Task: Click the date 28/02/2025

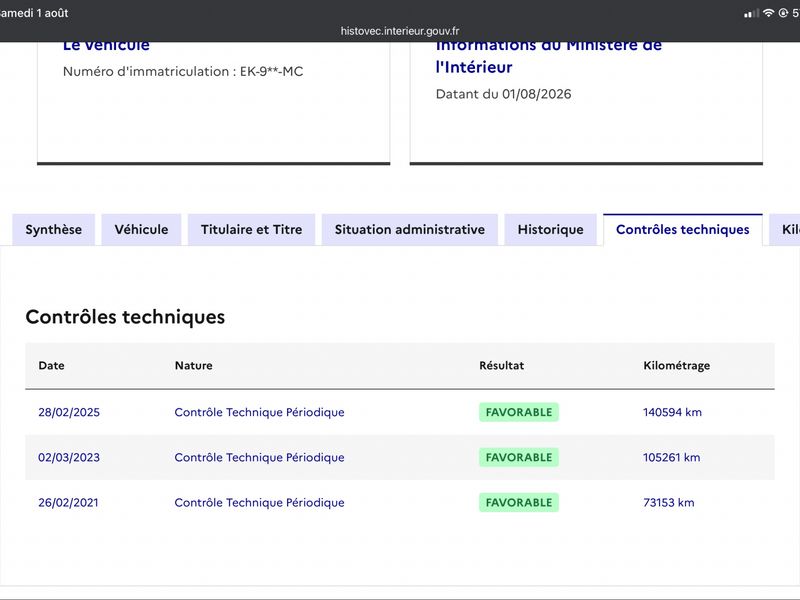Action: [x=69, y=412]
